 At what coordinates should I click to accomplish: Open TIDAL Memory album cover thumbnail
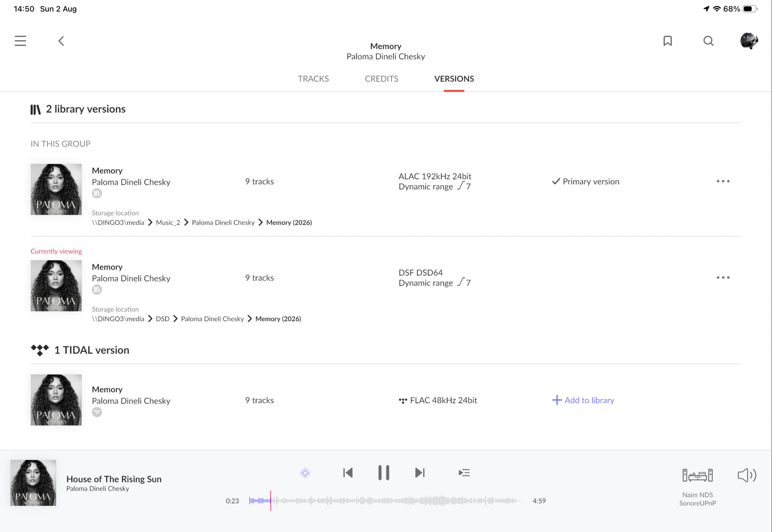[x=56, y=400]
